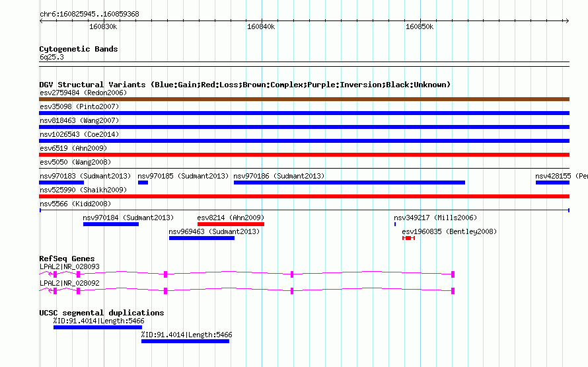Click the 160850k ruler label

[420, 27]
